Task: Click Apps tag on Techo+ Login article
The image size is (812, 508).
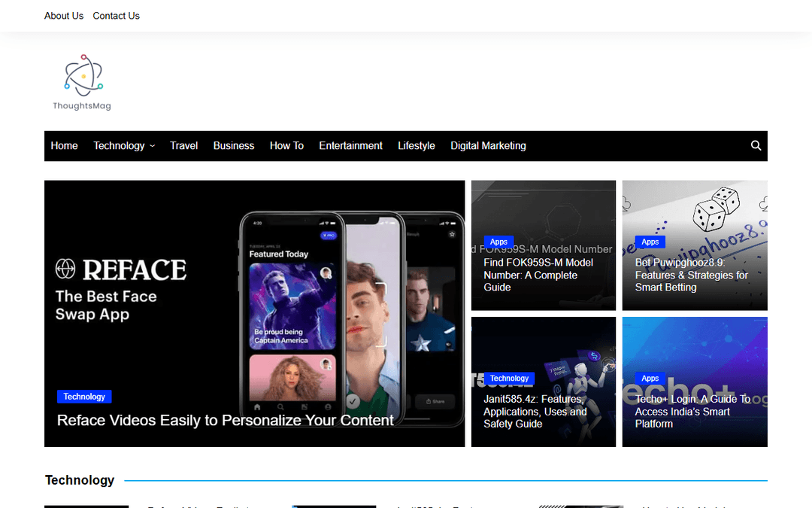Action: pos(650,379)
